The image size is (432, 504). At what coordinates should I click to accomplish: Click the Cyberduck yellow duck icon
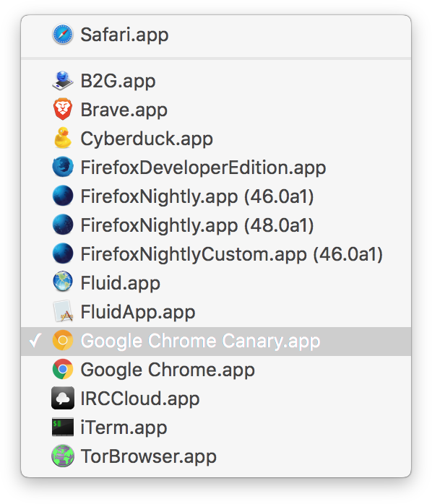63,138
